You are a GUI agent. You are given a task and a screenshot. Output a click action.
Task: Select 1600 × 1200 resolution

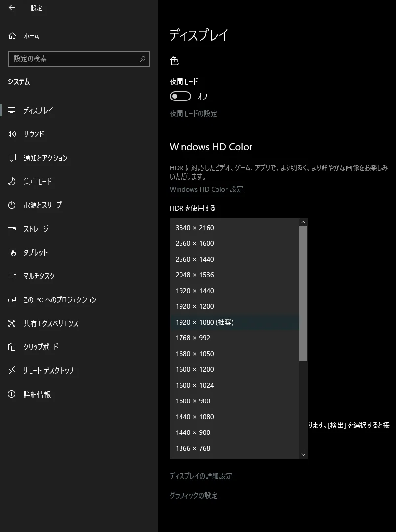235,369
